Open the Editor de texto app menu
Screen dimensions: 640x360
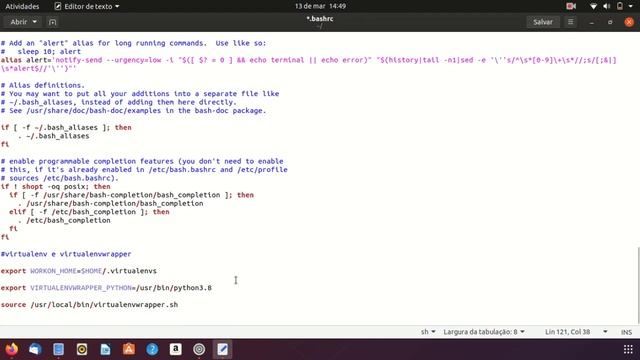point(87,6)
